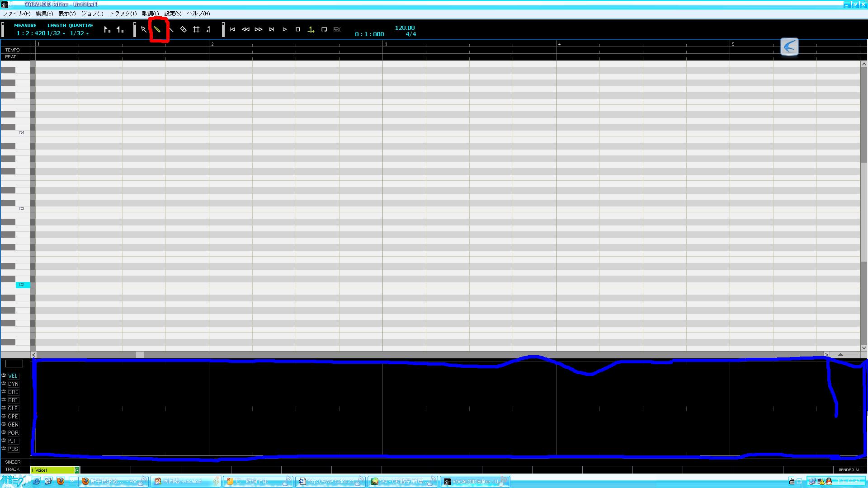Screen dimensions: 868x488
Task: Click the horizontal scrollbar thumb
Action: tap(140, 355)
